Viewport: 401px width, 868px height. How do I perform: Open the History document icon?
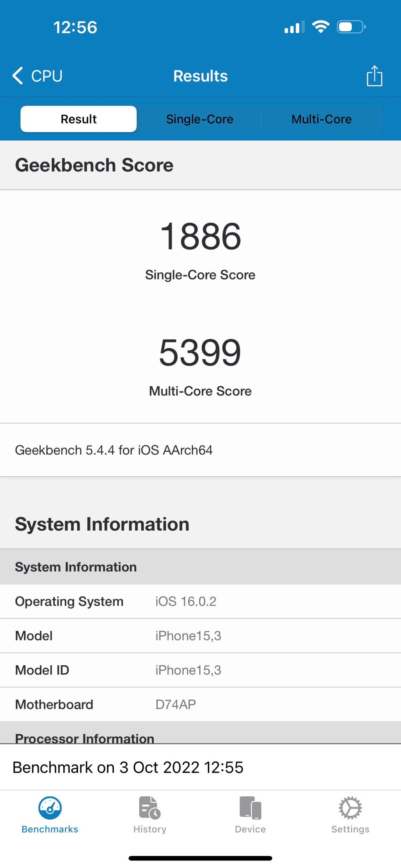(150, 808)
